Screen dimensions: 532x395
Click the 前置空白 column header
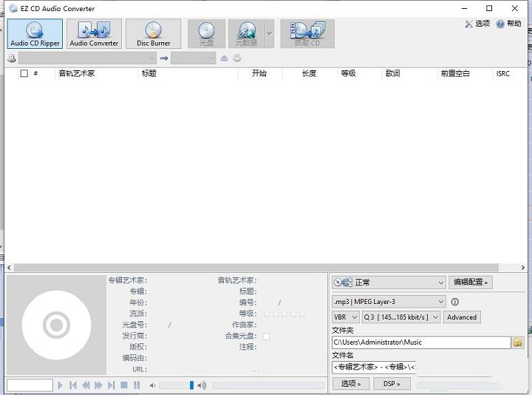[x=455, y=73]
